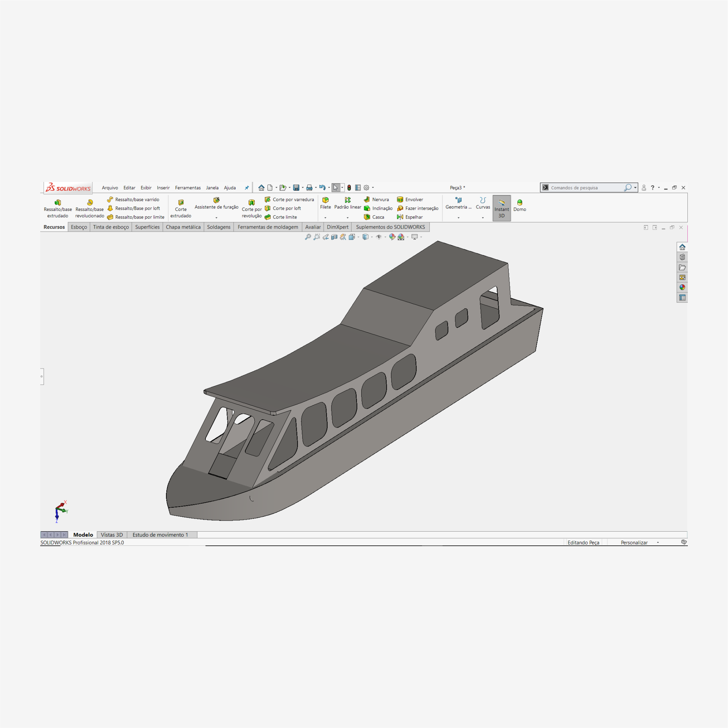728x728 pixels.
Task: Open Design Library folder icon in task pane
Action: (682, 267)
